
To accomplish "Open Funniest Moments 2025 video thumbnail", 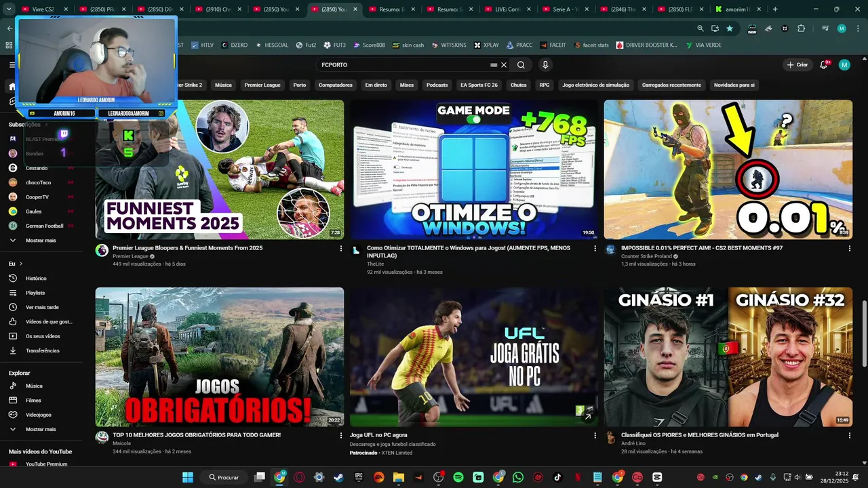I will coord(220,169).
